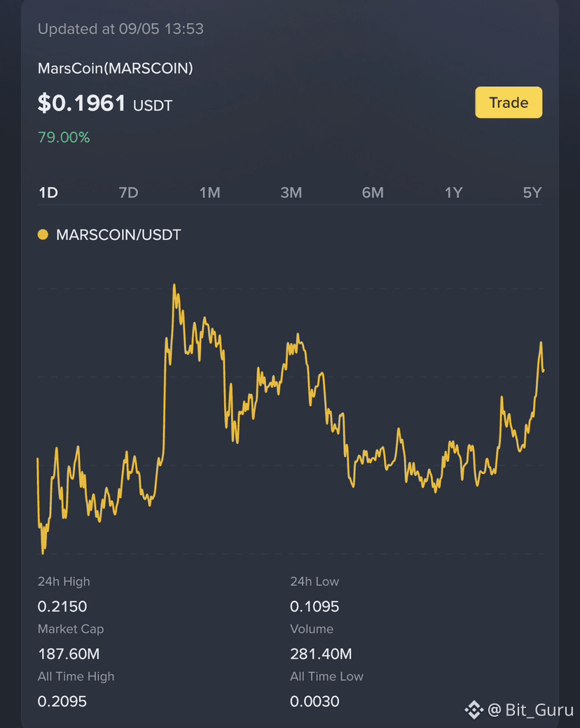
Task: Click the yellow MARSCOIN/USDT legend dot
Action: click(x=43, y=234)
